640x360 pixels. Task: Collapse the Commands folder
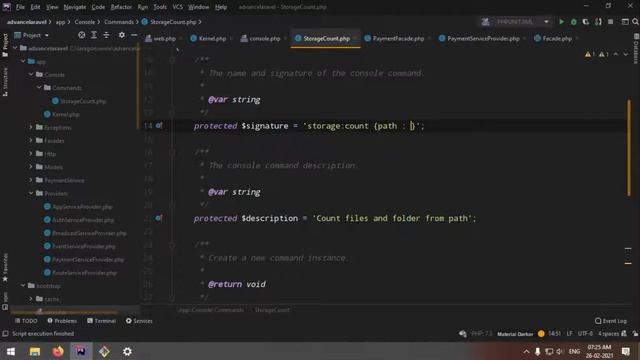[39, 87]
